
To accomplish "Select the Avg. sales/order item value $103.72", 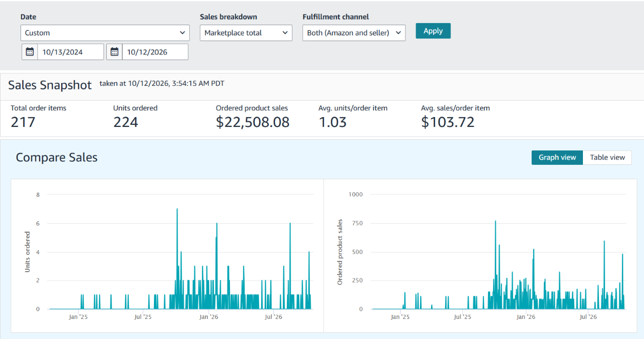I will [448, 122].
